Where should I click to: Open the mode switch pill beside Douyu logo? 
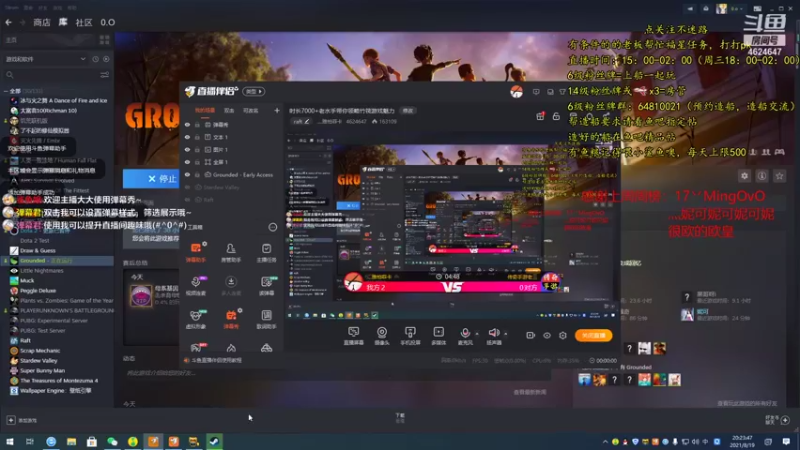[254, 92]
